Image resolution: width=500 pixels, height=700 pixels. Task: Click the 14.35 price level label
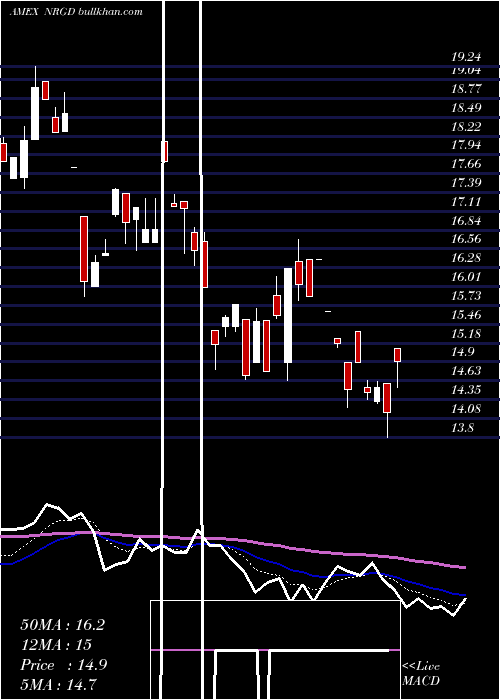tap(466, 390)
